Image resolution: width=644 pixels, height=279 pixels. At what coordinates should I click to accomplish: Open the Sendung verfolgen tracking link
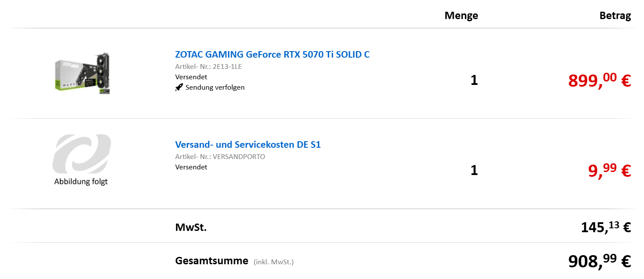(215, 88)
